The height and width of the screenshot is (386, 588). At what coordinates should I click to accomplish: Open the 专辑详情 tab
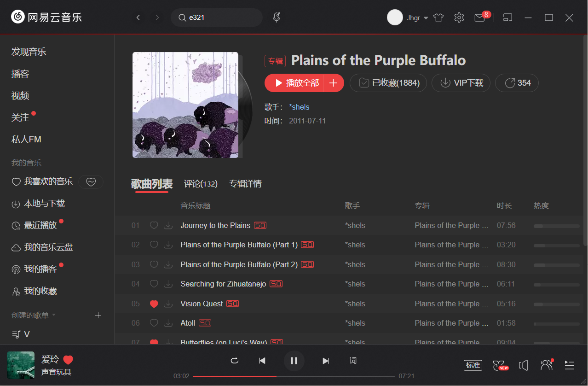[x=245, y=184]
